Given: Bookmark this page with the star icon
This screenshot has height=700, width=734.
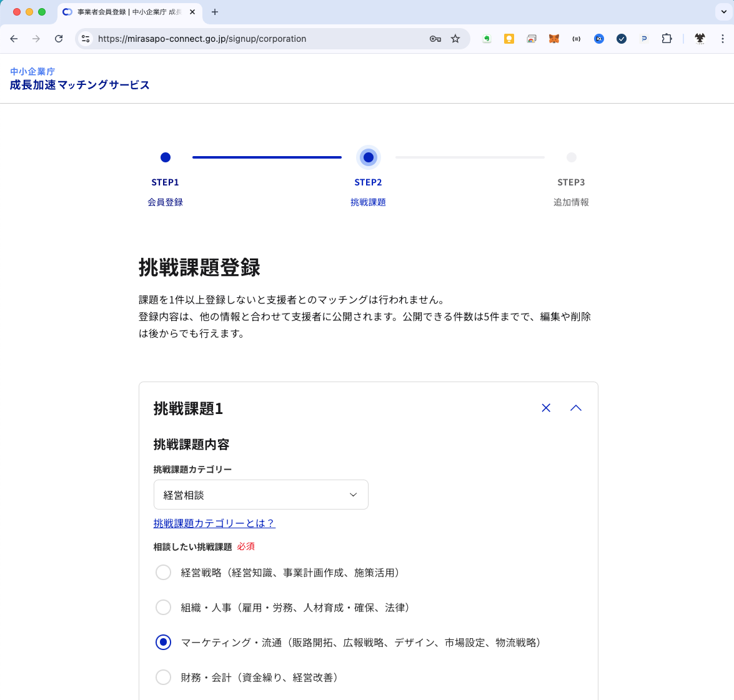Looking at the screenshot, I should [455, 39].
